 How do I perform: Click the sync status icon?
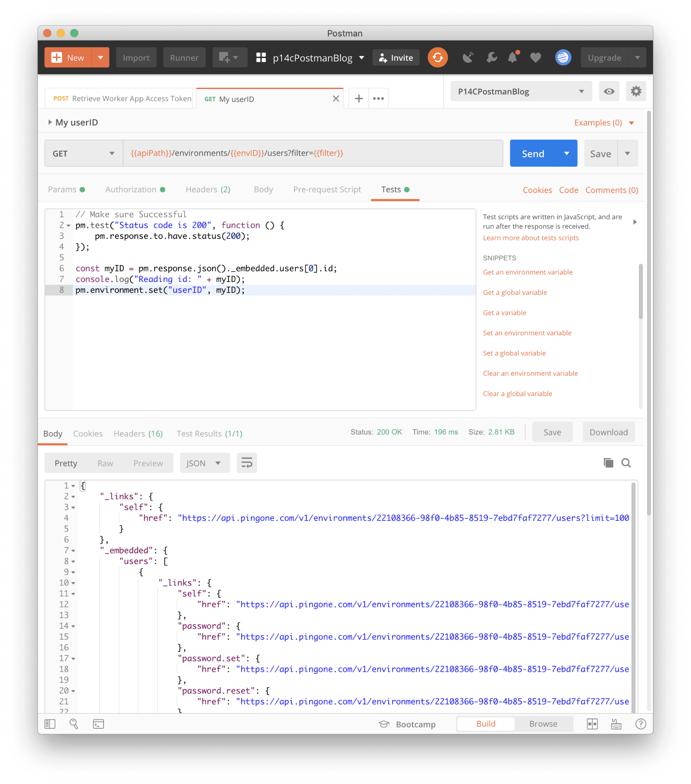click(437, 57)
